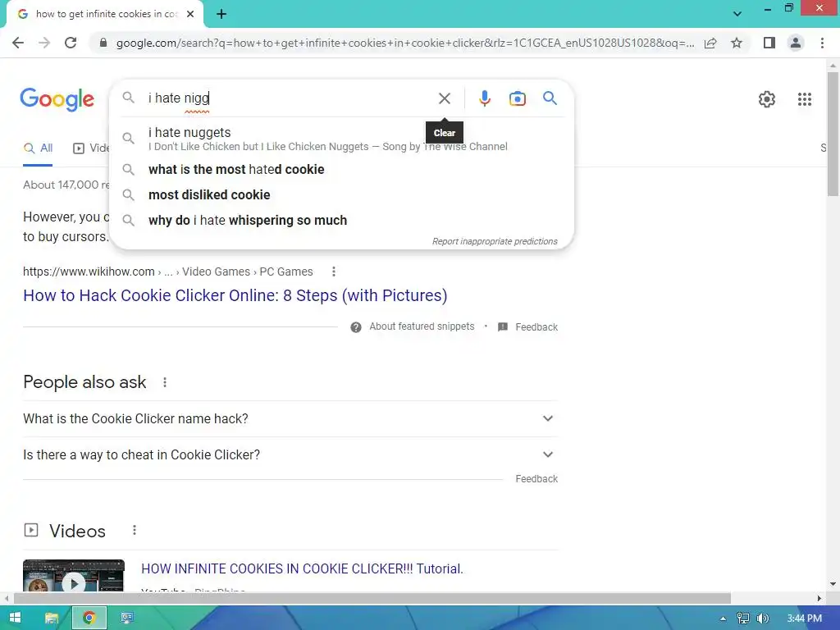The image size is (840, 630).
Task: Submit search with the blue magnifier icon
Action: click(x=550, y=98)
